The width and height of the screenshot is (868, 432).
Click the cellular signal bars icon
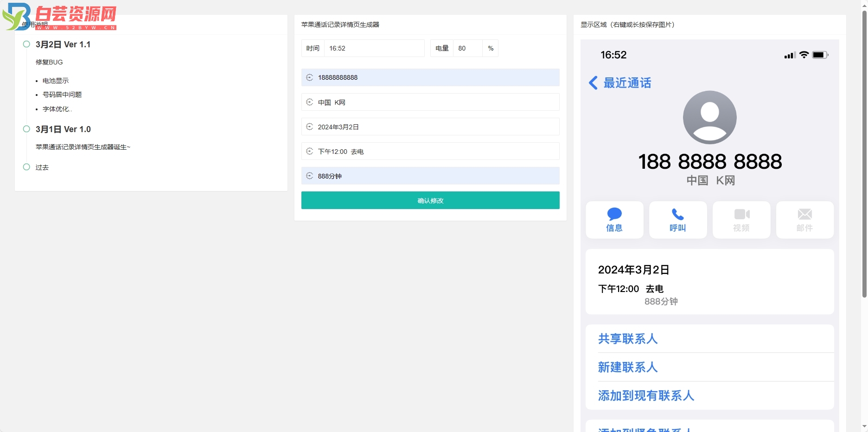[790, 55]
